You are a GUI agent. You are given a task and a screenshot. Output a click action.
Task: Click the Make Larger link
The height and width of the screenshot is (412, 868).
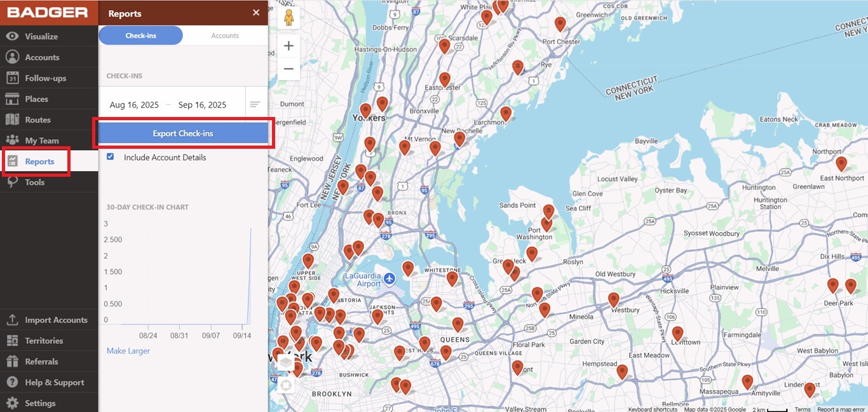128,351
